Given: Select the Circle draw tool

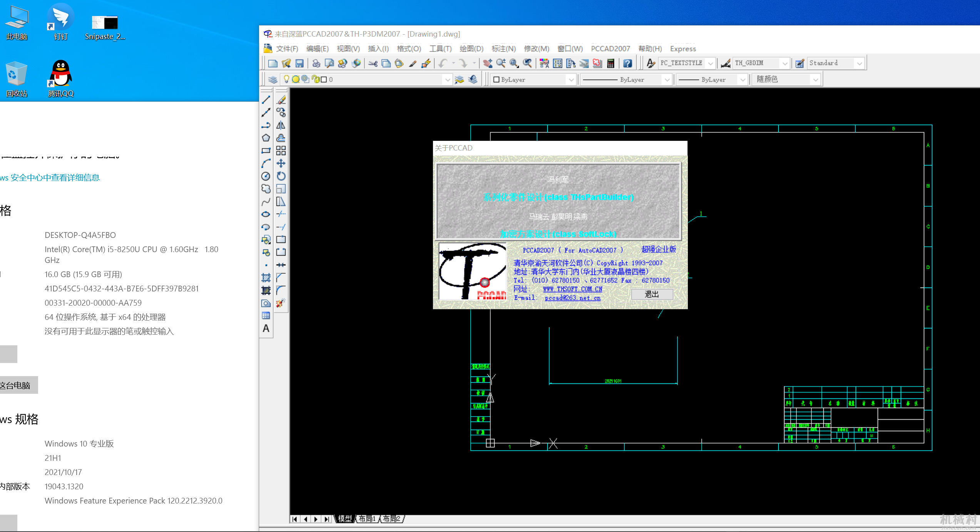Looking at the screenshot, I should [x=266, y=176].
